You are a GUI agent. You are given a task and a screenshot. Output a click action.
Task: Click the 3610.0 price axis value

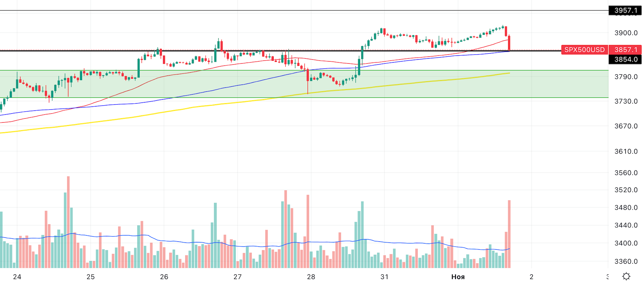[626, 151]
